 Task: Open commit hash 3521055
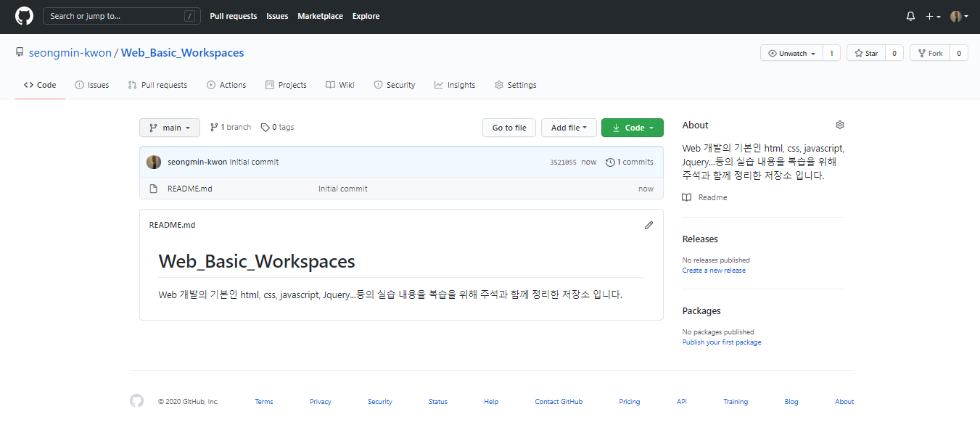(x=563, y=162)
